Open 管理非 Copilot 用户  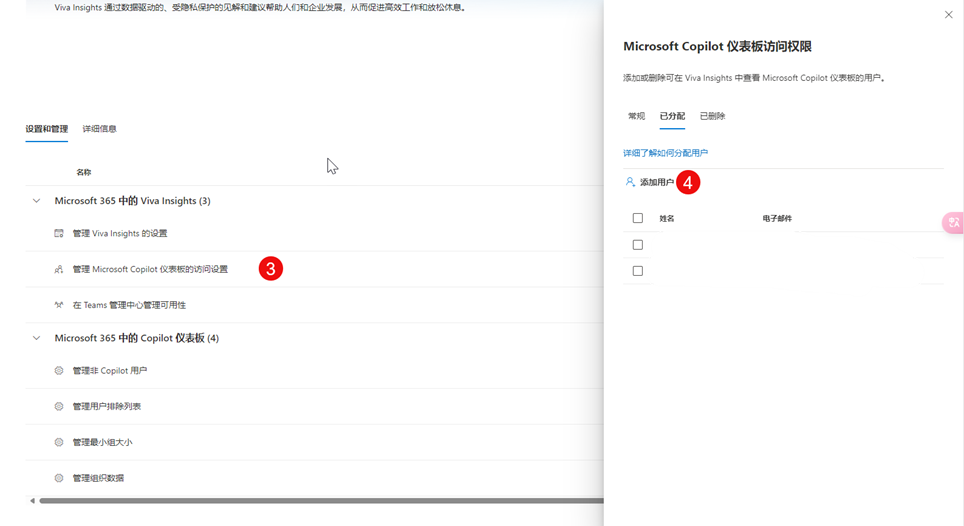[109, 371]
